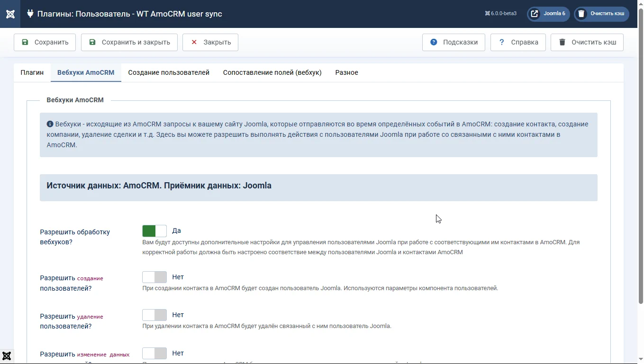Click the floppy disk icon on Сохранить

[25, 42]
